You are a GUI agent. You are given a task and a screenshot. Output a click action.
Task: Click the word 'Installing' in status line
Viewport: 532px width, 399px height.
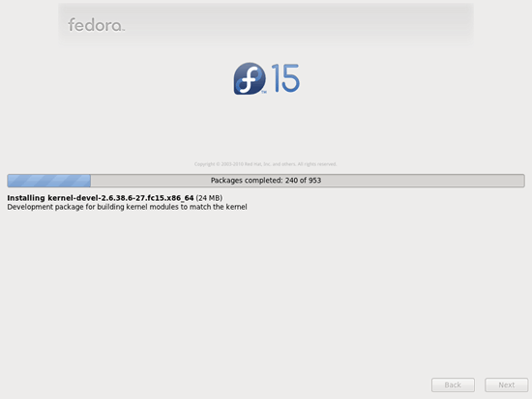click(26, 198)
